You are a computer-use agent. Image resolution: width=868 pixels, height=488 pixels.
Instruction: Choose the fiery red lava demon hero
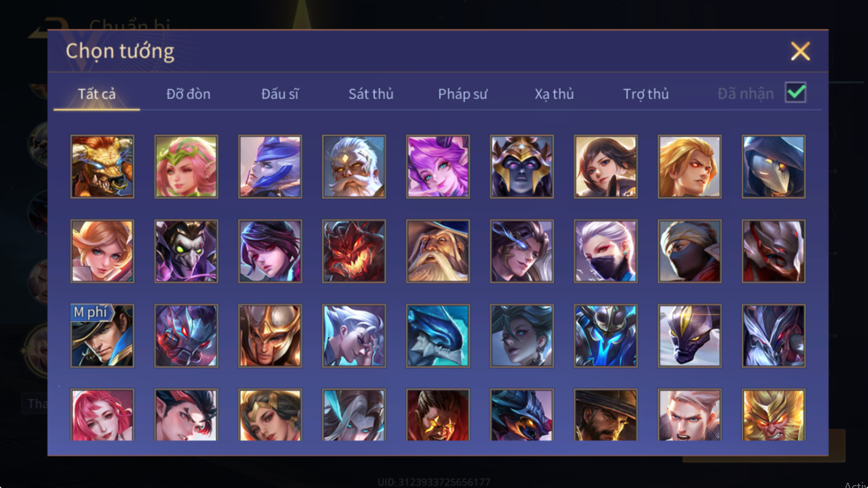pyautogui.click(x=354, y=251)
